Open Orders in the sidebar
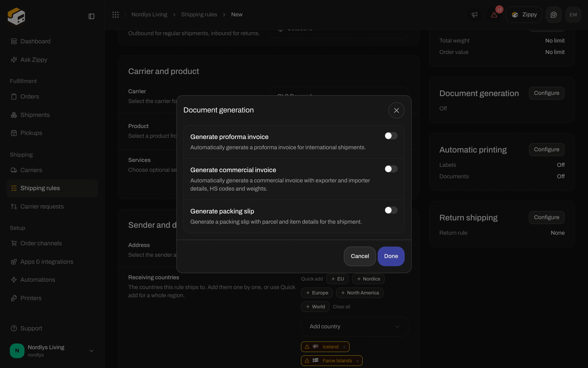This screenshot has height=368, width=588. tap(52, 97)
